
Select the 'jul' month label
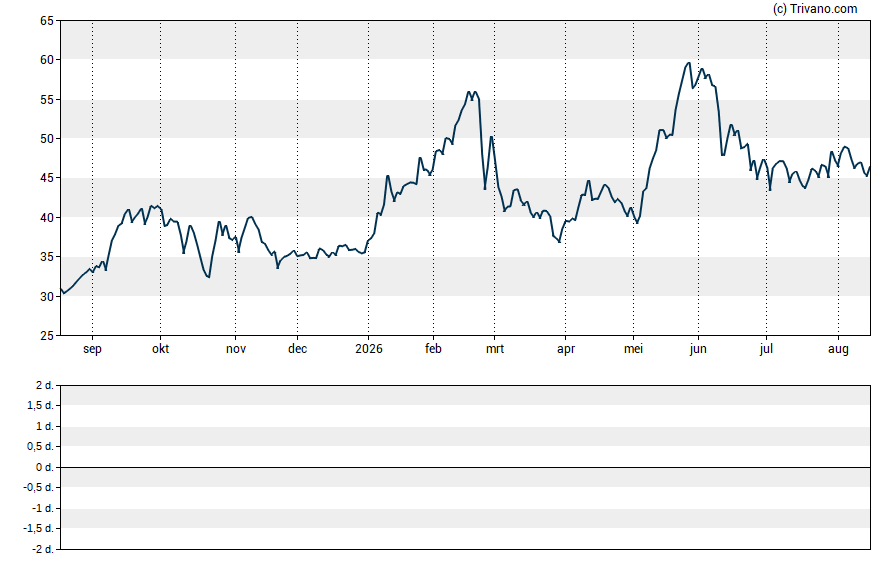[766, 349]
